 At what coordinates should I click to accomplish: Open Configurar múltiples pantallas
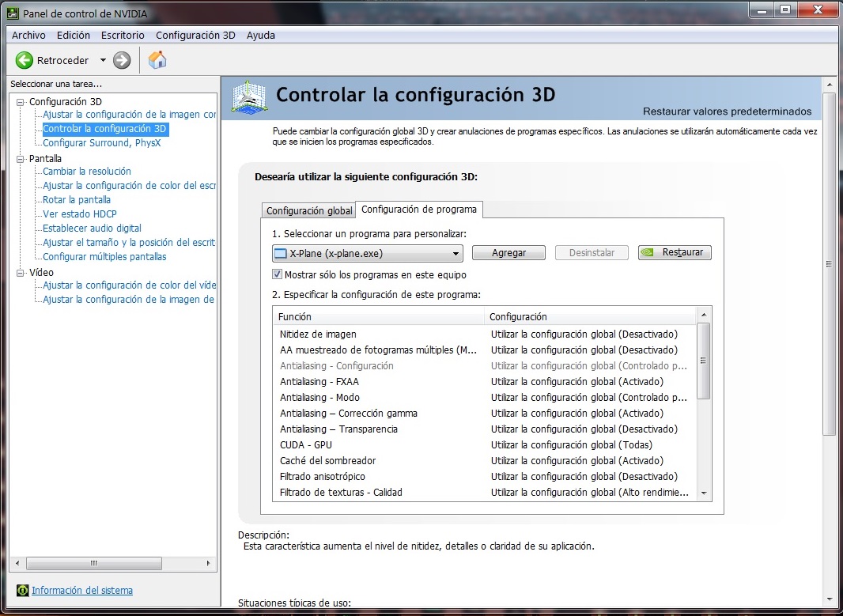[104, 257]
